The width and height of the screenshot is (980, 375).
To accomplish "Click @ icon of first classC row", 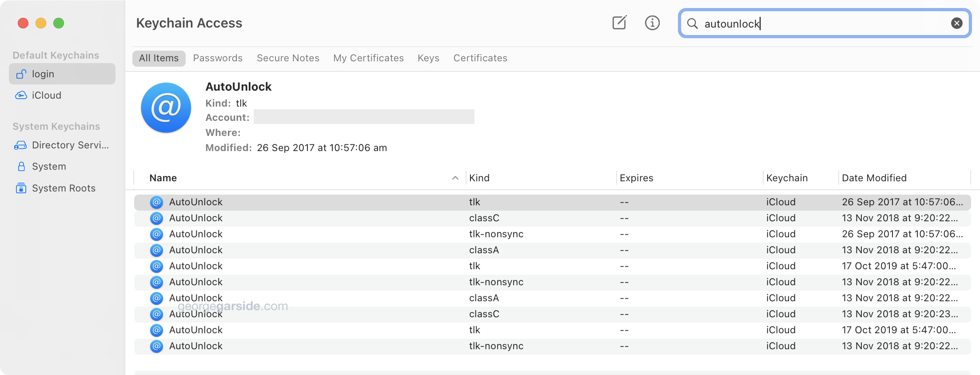I will click(x=156, y=218).
